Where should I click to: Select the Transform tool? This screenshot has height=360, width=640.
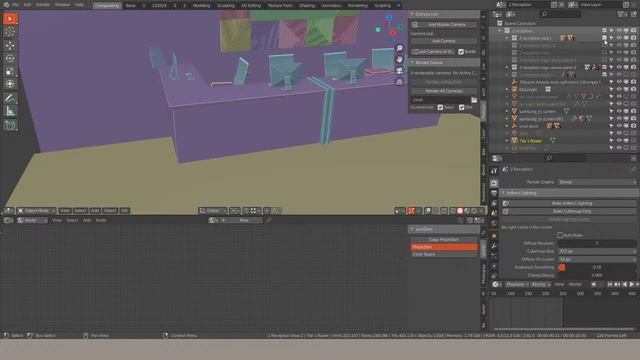point(10,84)
